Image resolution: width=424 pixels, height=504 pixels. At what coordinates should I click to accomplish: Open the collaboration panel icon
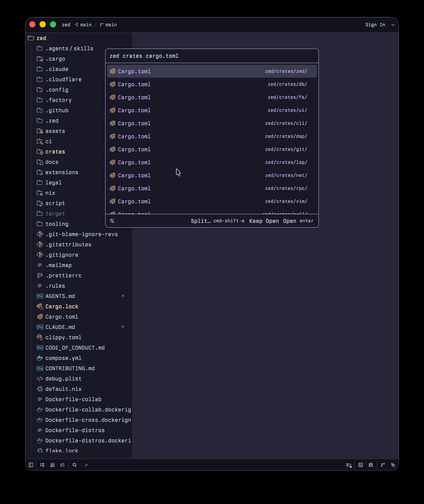52,465
